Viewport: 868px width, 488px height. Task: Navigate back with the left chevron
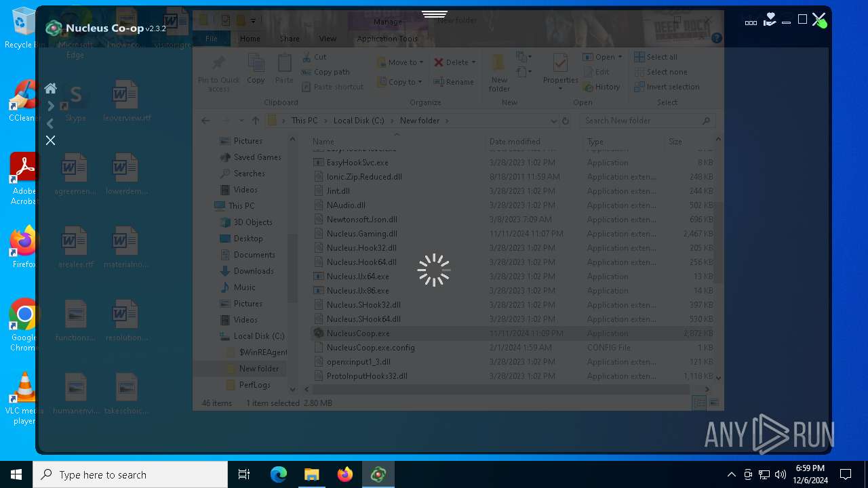(50, 123)
